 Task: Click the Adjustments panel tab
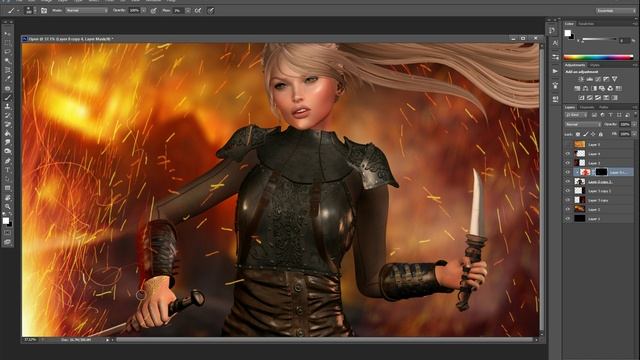pyautogui.click(x=575, y=65)
